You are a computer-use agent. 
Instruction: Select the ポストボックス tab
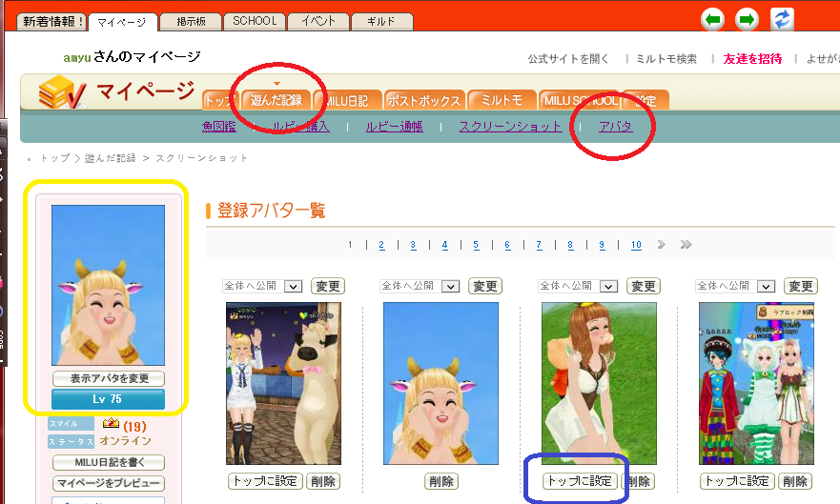click(x=425, y=100)
